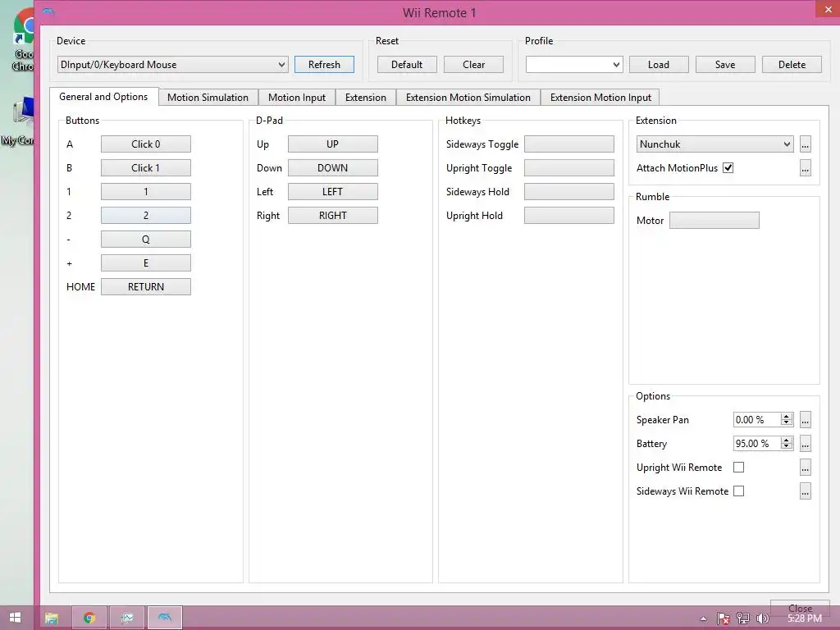
Task: Open the Motion Simulation tab
Action: (x=208, y=98)
